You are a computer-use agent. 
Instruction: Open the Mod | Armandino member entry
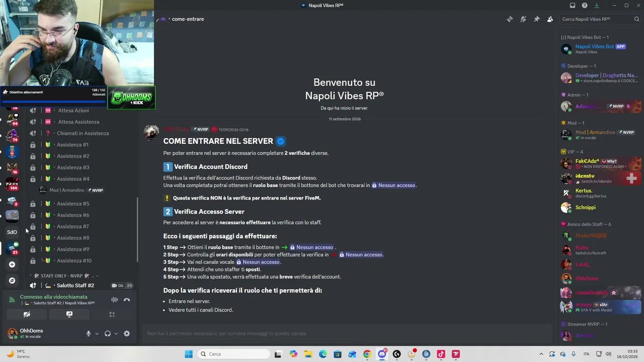(601, 135)
